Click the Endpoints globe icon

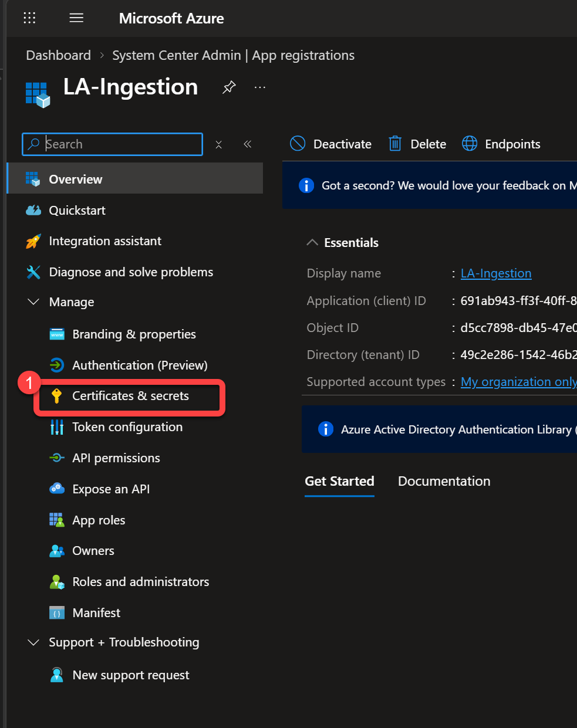470,144
